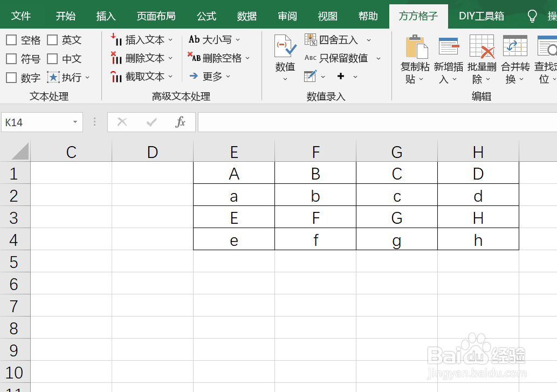Screen dimensions: 557x392
Task: Select the cell containing lowercase b
Action: [315, 195]
